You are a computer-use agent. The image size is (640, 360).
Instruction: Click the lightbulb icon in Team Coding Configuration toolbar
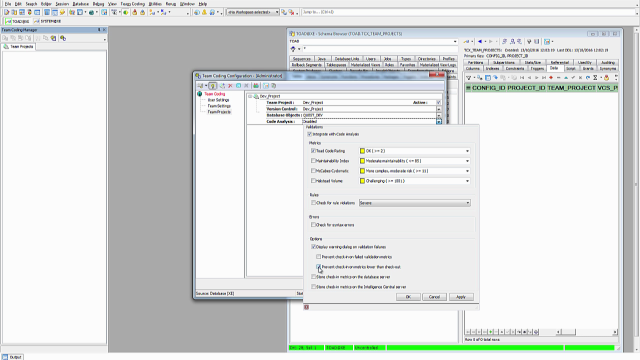point(213,86)
